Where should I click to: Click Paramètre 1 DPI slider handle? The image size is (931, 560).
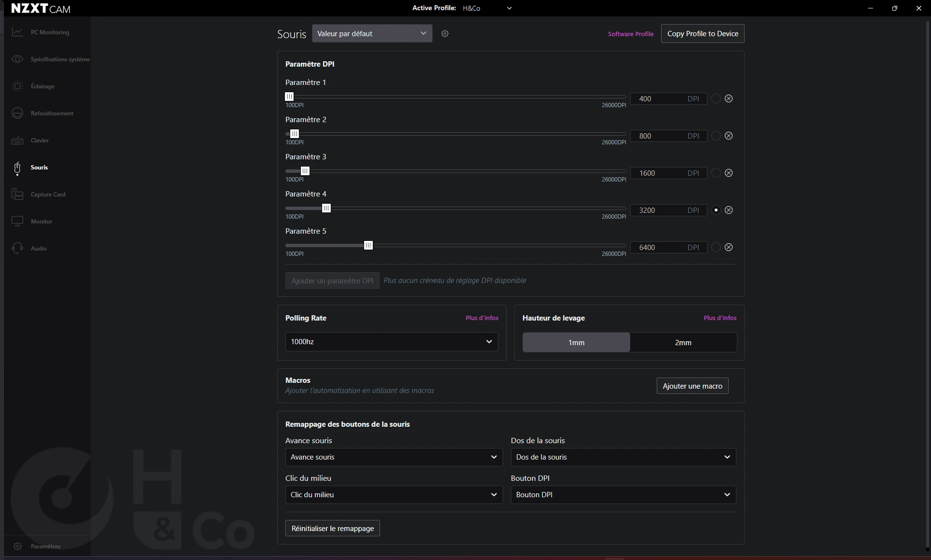(x=289, y=97)
